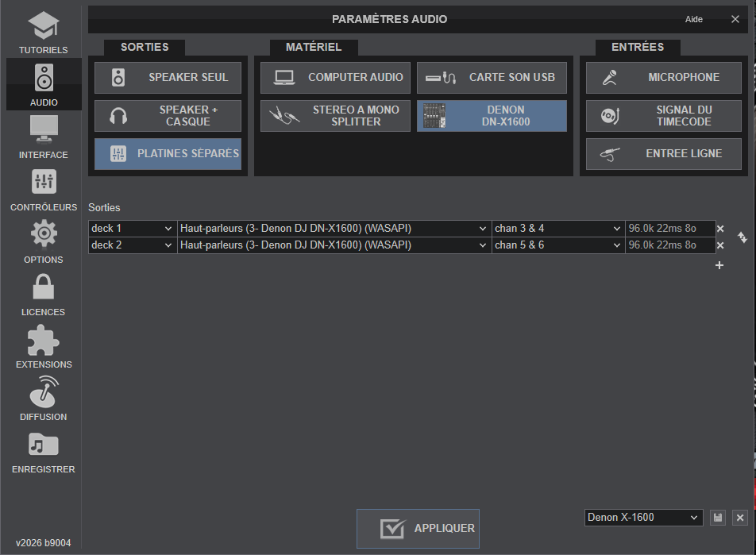Open the Tutoriels section in sidebar
This screenshot has height=555, width=756.
[43, 33]
